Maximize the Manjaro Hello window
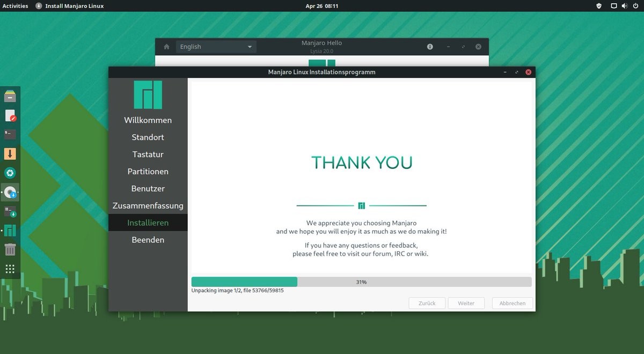 [463, 47]
